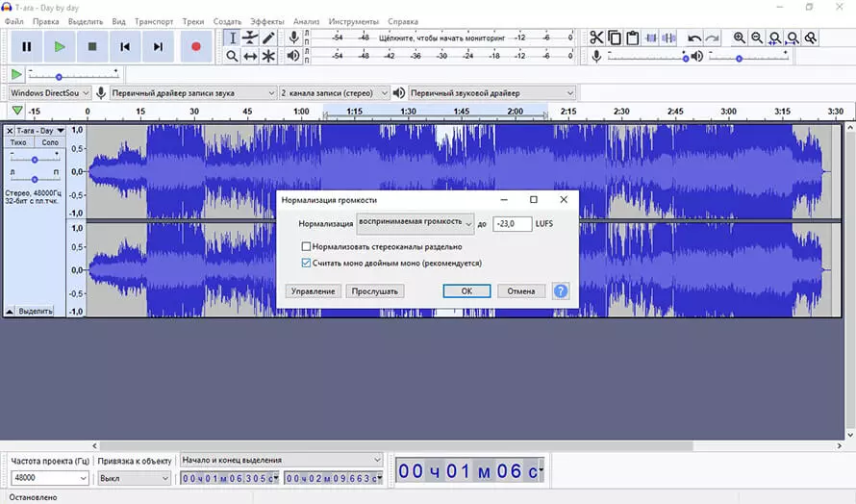856x504 pixels.
Task: Open the Windows DirectSound host dropdown
Action: [49, 93]
